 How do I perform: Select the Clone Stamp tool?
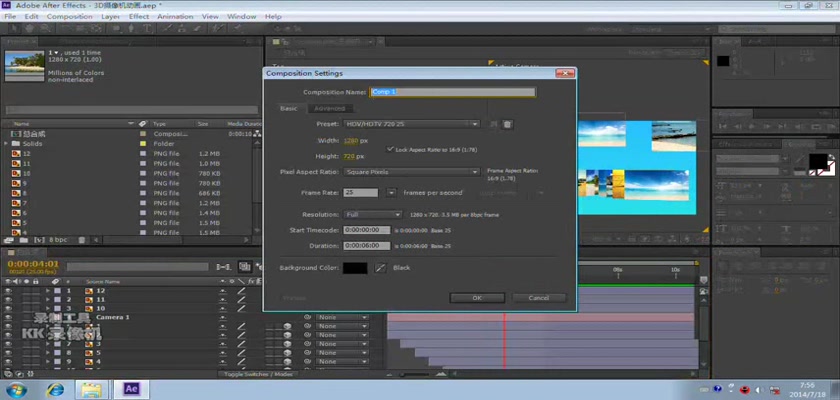182,28
